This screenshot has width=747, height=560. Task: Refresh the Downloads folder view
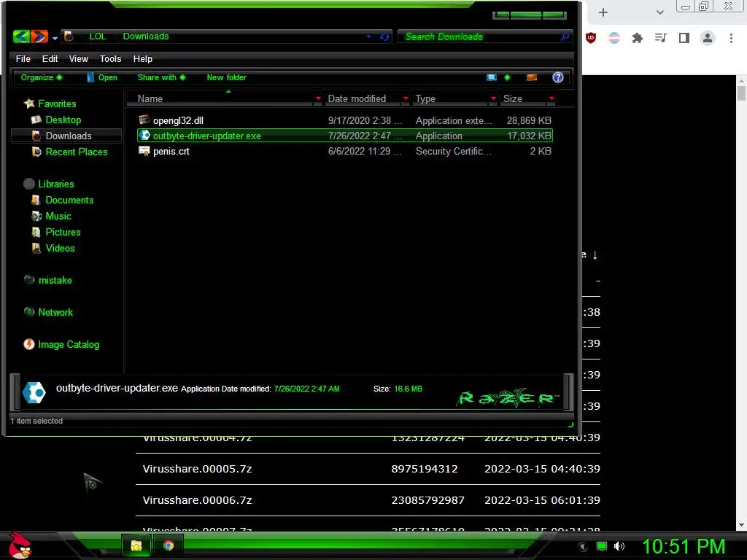coord(384,36)
